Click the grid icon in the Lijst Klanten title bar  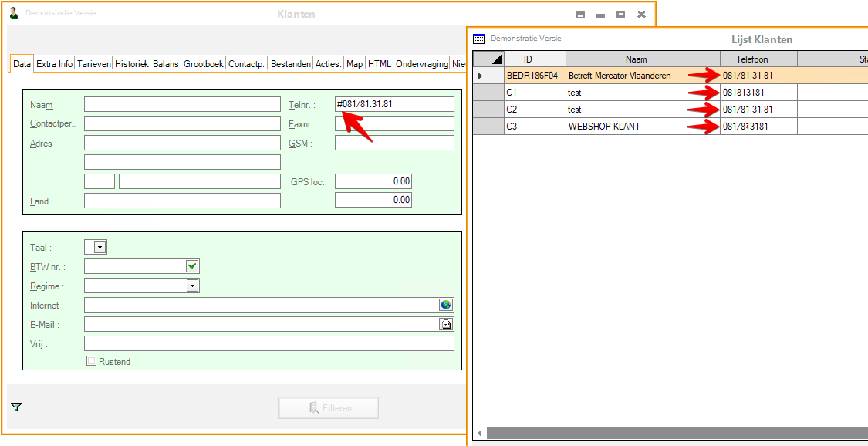pyautogui.click(x=478, y=39)
